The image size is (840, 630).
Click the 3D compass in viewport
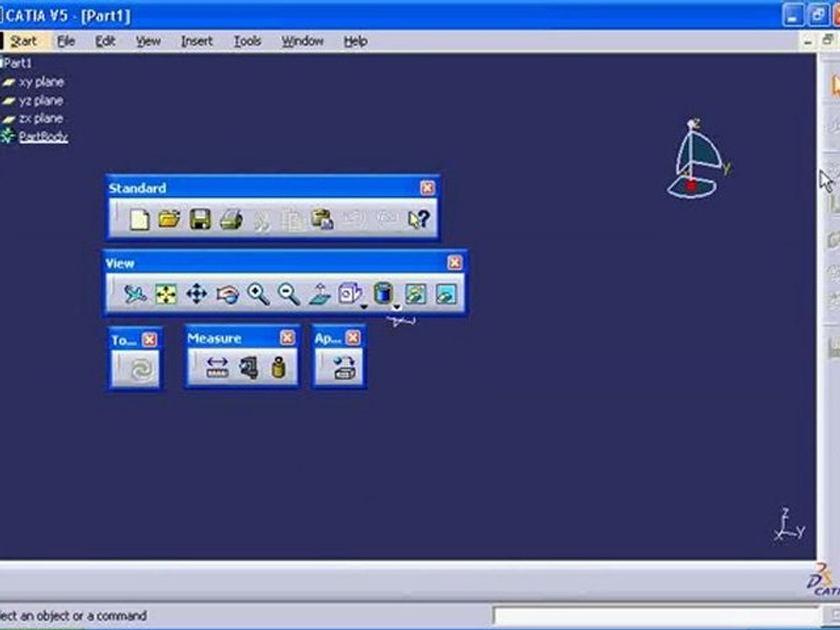point(697,159)
